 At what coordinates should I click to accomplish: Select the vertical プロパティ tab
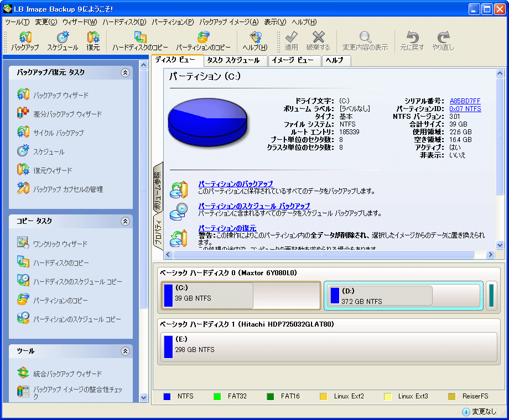coord(158,232)
